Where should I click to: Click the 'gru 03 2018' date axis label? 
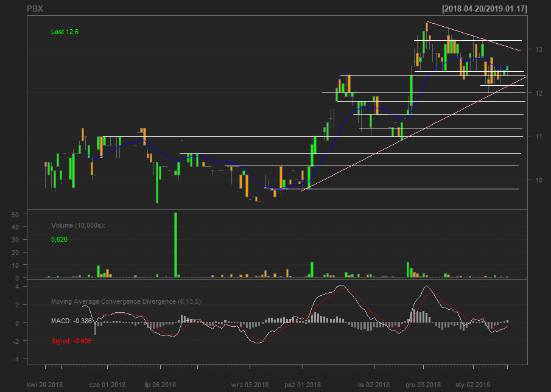[423, 385]
